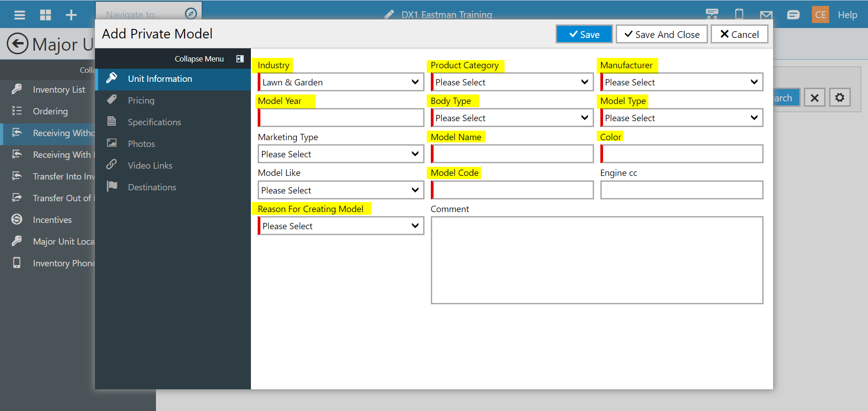
Task: Switch to the Specifications tab
Action: coord(173,122)
